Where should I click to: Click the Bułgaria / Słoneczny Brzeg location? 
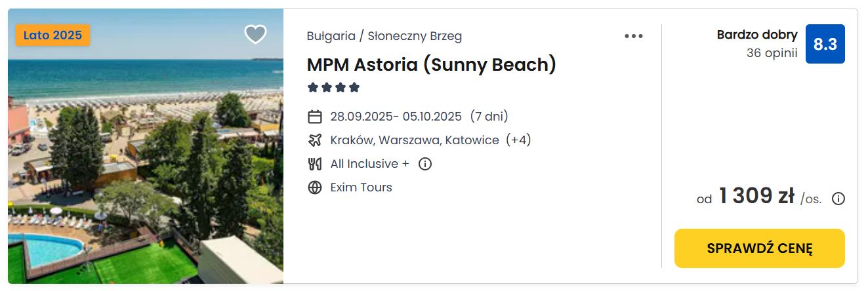pos(384,36)
